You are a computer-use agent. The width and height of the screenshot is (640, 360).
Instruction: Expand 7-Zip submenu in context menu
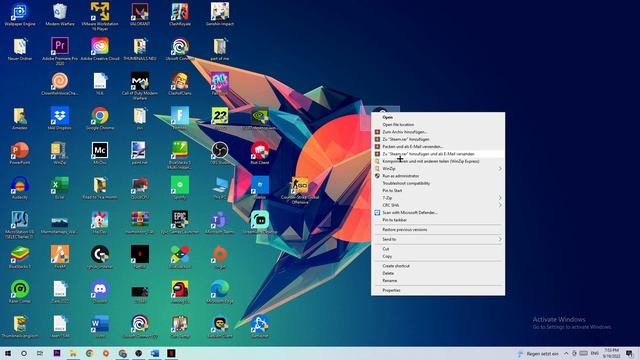pos(438,198)
